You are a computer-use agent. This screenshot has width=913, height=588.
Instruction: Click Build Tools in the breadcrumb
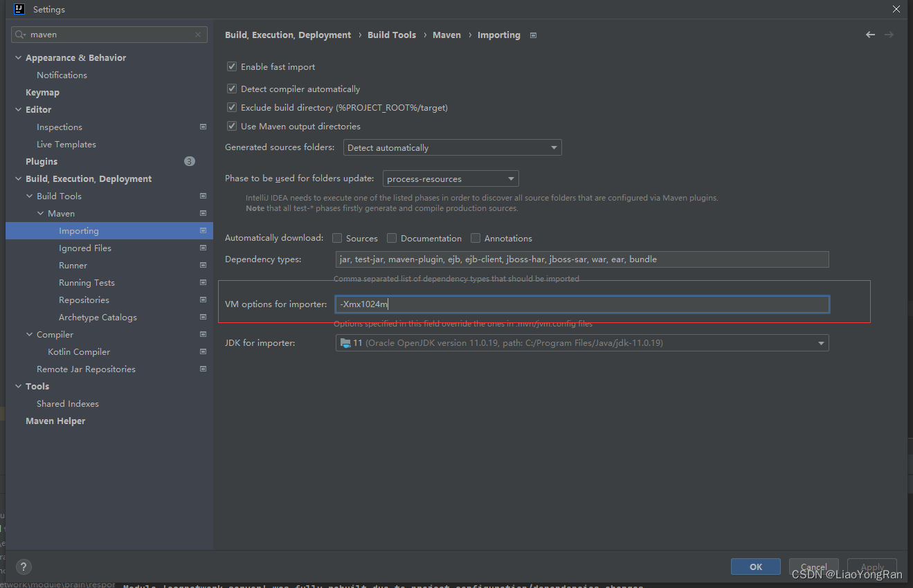pos(392,35)
